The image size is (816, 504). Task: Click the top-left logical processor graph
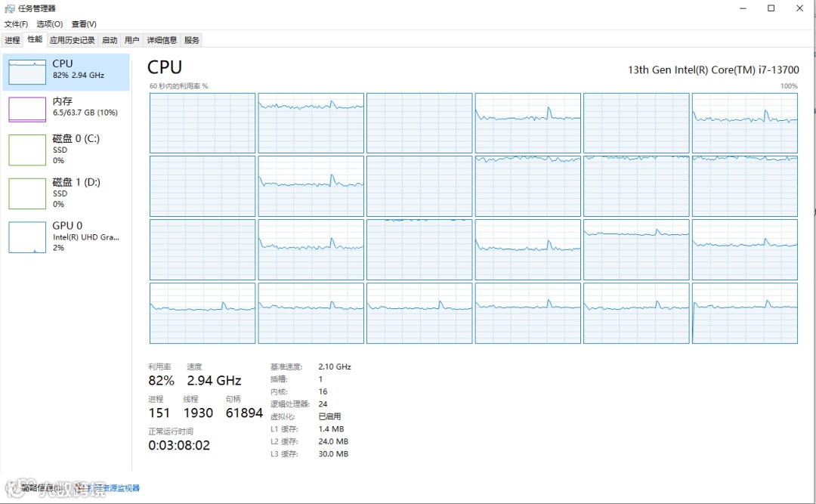coord(202,123)
